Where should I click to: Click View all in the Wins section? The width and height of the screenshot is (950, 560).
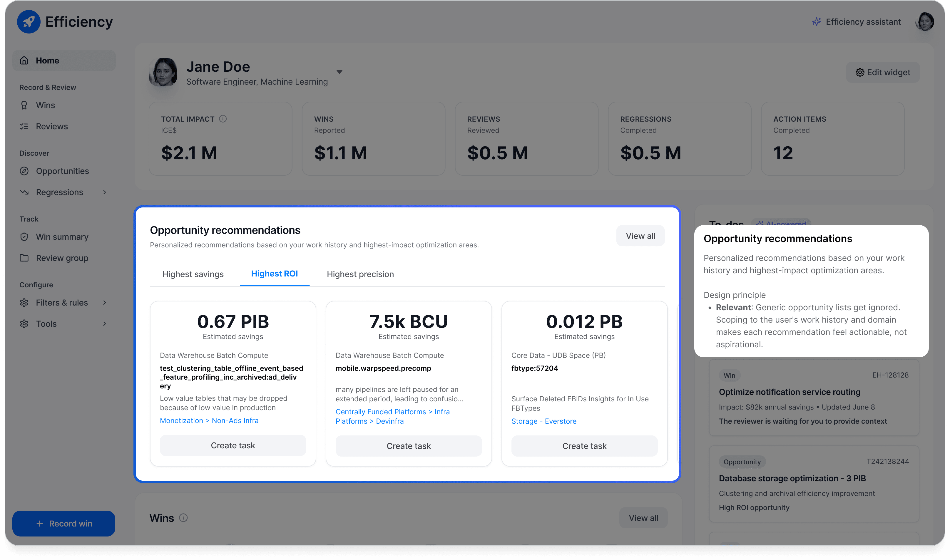pyautogui.click(x=643, y=518)
